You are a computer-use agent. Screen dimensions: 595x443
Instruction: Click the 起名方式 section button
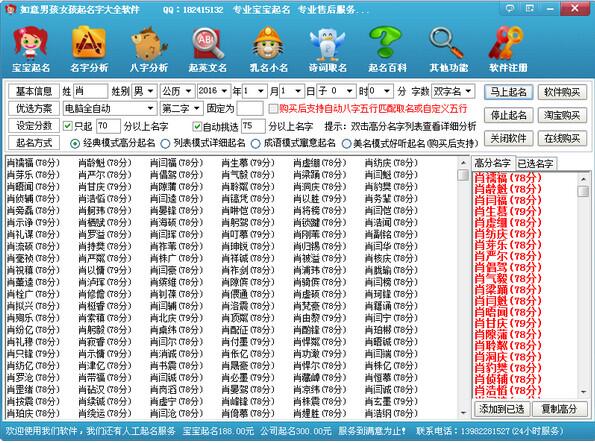coord(34,143)
